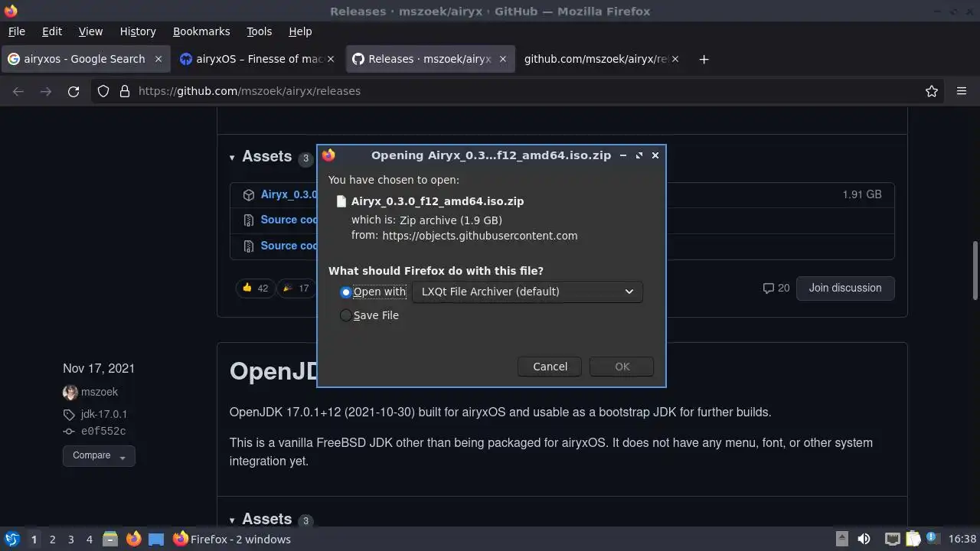The height and width of the screenshot is (551, 980).
Task: Open the removable media tray icon
Action: pyautogui.click(x=841, y=539)
